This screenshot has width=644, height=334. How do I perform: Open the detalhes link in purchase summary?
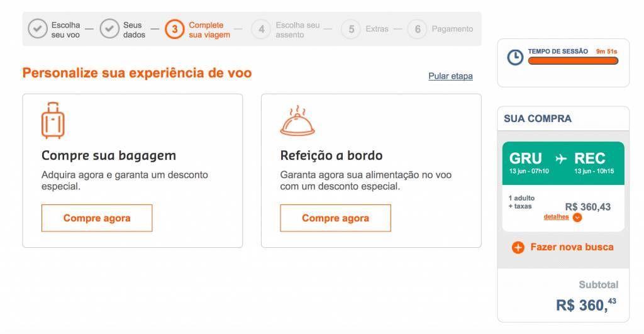click(x=556, y=217)
